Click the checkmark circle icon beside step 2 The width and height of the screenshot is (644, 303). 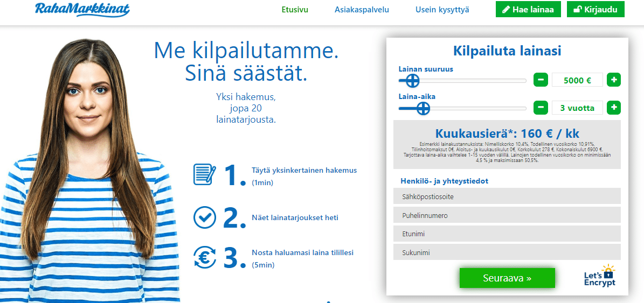(x=205, y=217)
